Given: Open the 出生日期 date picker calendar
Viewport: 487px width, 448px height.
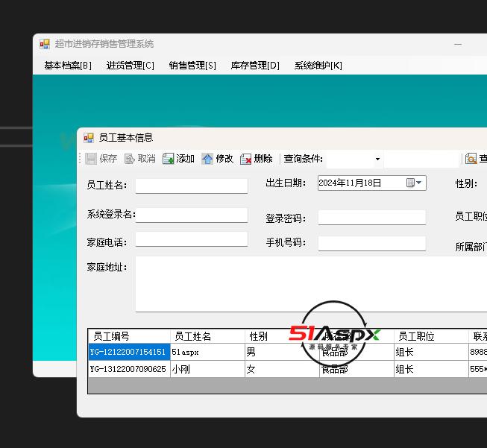Looking at the screenshot, I should (x=415, y=183).
